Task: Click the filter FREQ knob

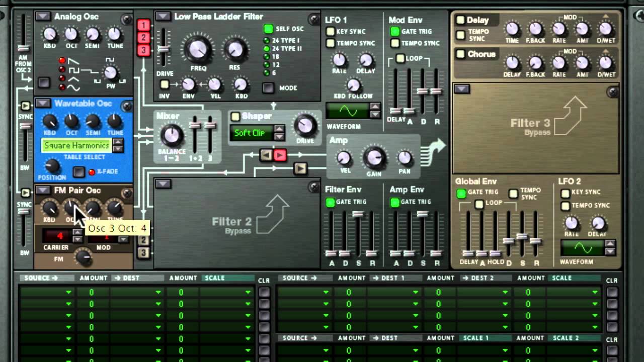Action: point(198,49)
